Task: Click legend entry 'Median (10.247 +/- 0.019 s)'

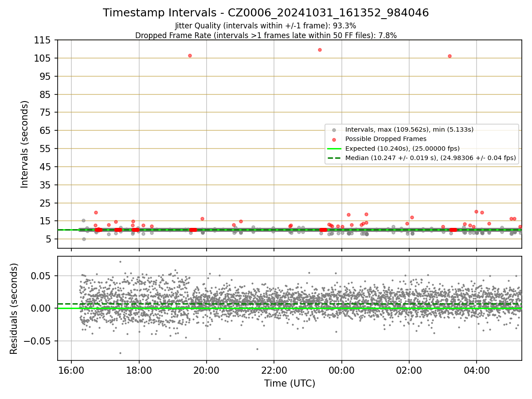Action: (430, 157)
